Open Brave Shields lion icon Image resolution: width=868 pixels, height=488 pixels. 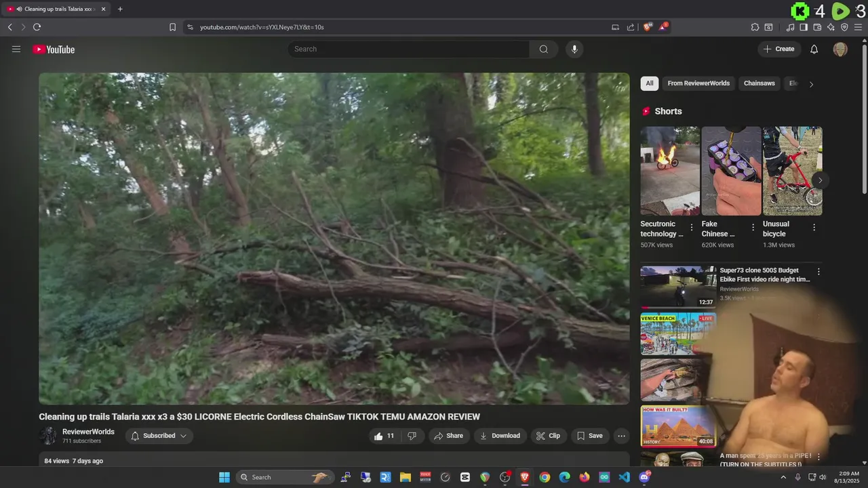(648, 27)
